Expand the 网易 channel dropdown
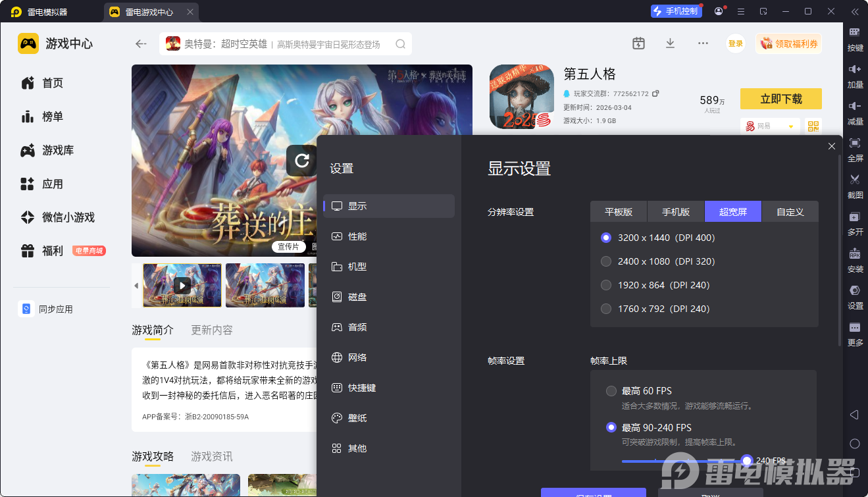 click(770, 126)
